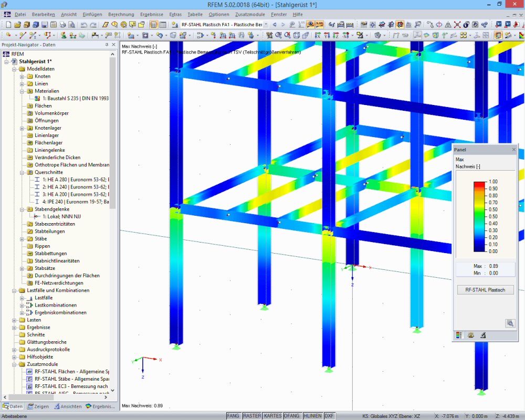Click the RF-STAHL Plastisch button
The height and width of the screenshot is (420, 525).
pyautogui.click(x=485, y=290)
